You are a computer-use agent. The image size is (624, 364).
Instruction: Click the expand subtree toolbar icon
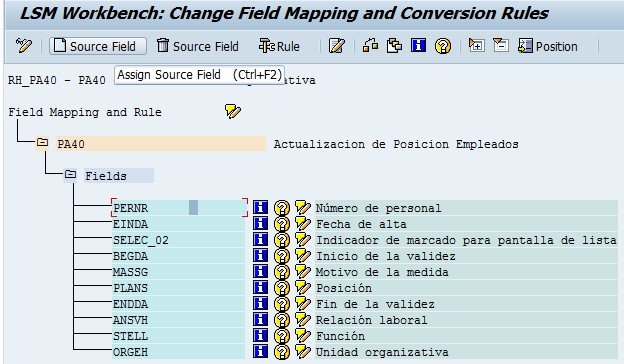(x=476, y=45)
